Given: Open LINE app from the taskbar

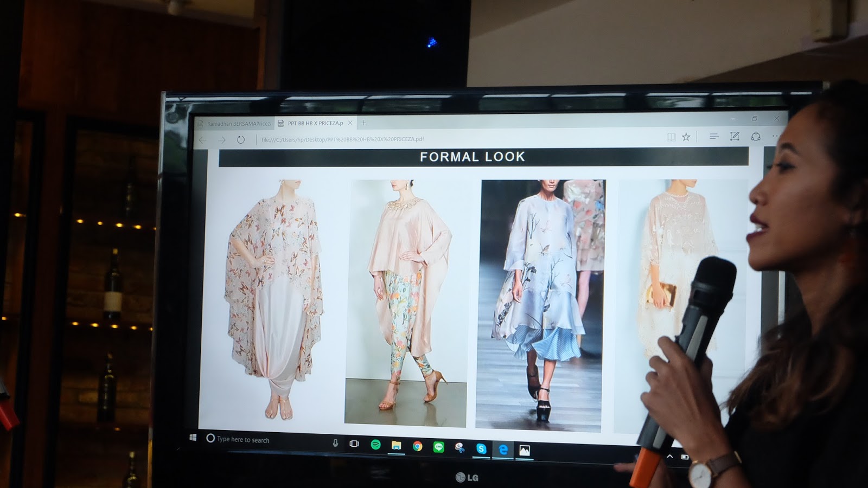Looking at the screenshot, I should coord(438,447).
